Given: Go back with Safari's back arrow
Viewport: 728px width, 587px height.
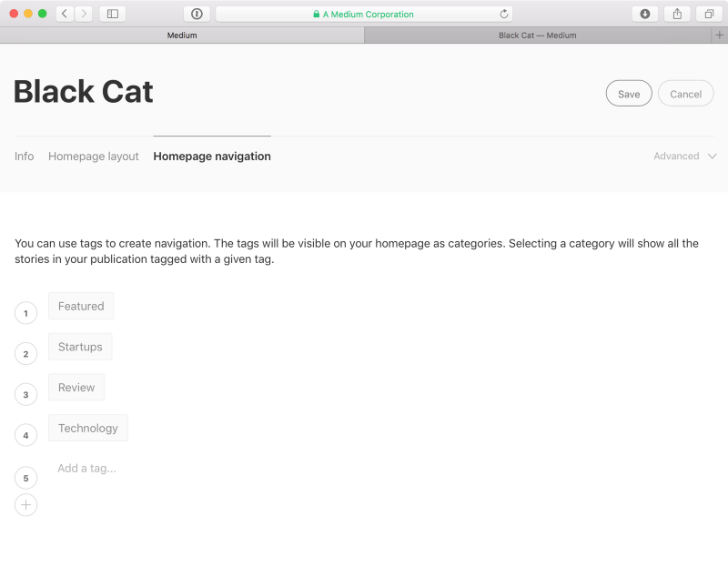Looking at the screenshot, I should (65, 14).
